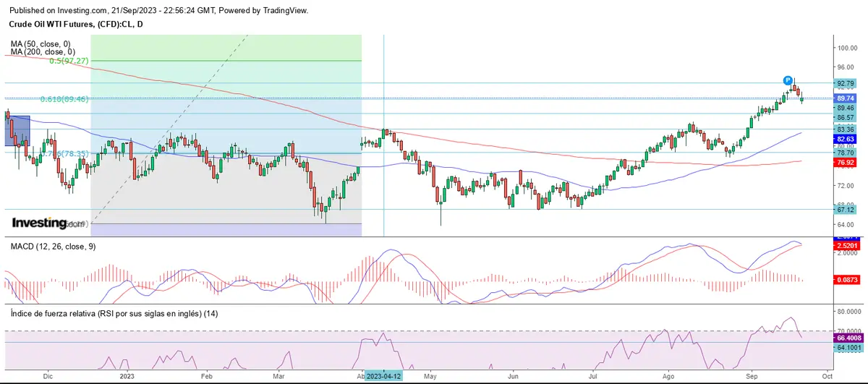Click the 92.79 horizontal line price label
The height and width of the screenshot is (384, 868).
[845, 84]
